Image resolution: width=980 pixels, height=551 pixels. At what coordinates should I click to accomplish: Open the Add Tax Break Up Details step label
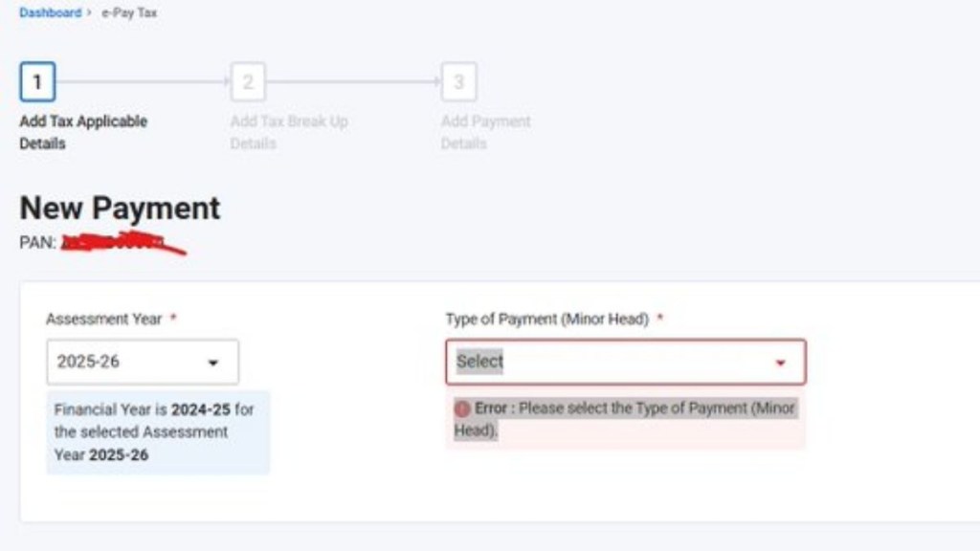point(289,132)
